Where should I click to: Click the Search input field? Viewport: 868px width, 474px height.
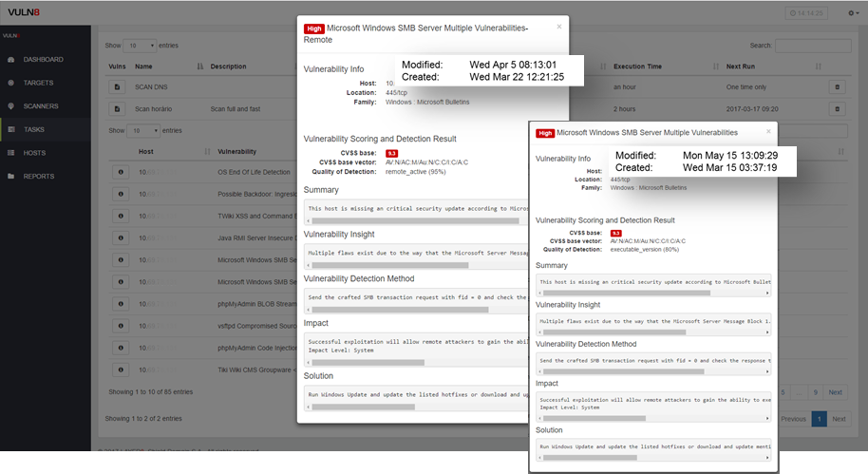click(813, 46)
